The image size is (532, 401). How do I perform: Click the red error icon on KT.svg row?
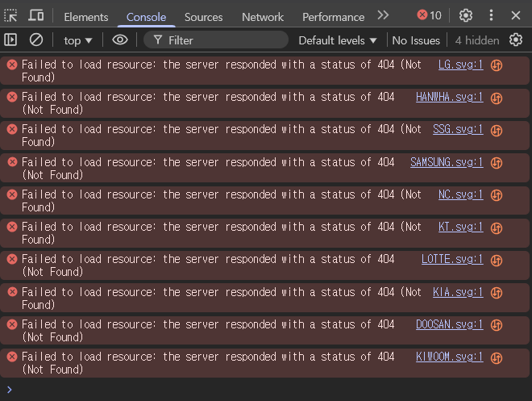click(12, 227)
